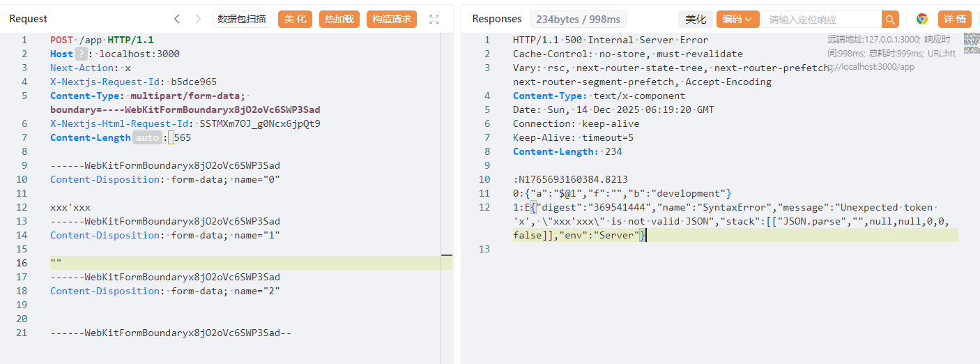Screen dimensions: 980x364
Task: Click the 热加载 button
Action: click(x=339, y=20)
